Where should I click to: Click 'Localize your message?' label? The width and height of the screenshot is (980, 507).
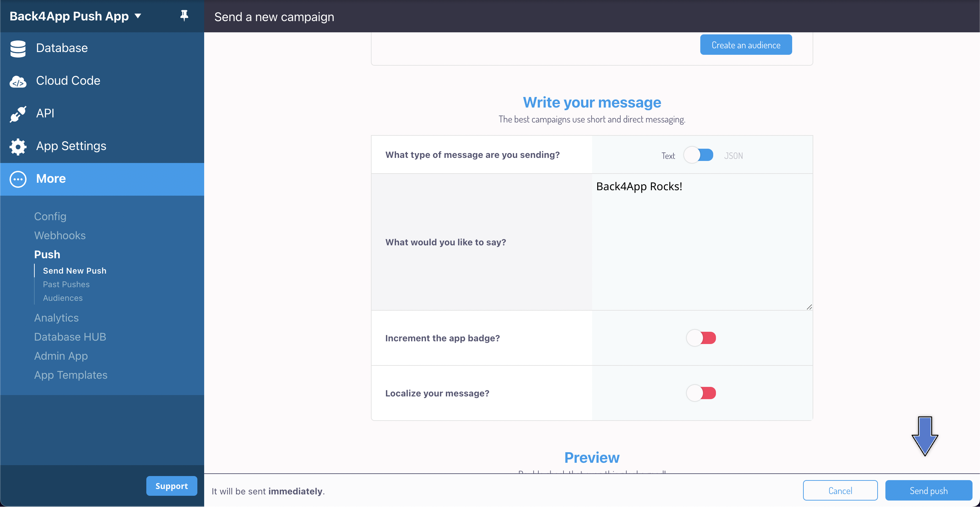coord(437,393)
